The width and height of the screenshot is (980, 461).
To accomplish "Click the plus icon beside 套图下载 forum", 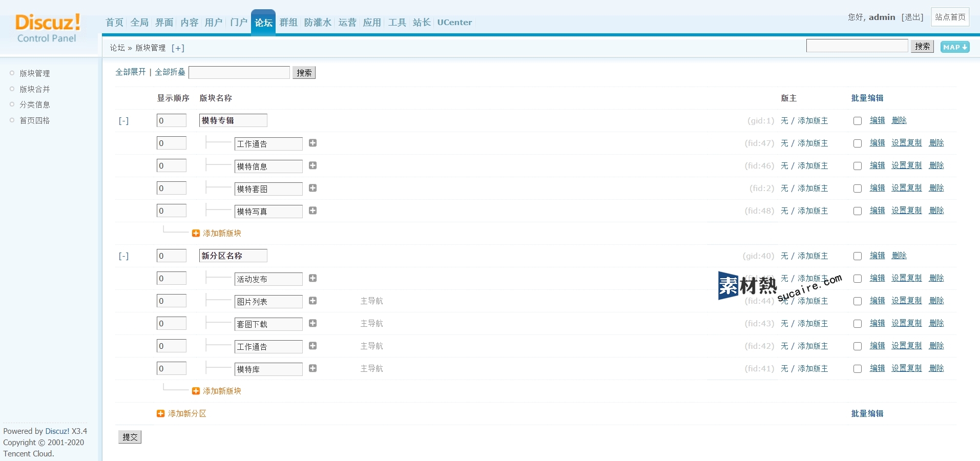I will 312,323.
